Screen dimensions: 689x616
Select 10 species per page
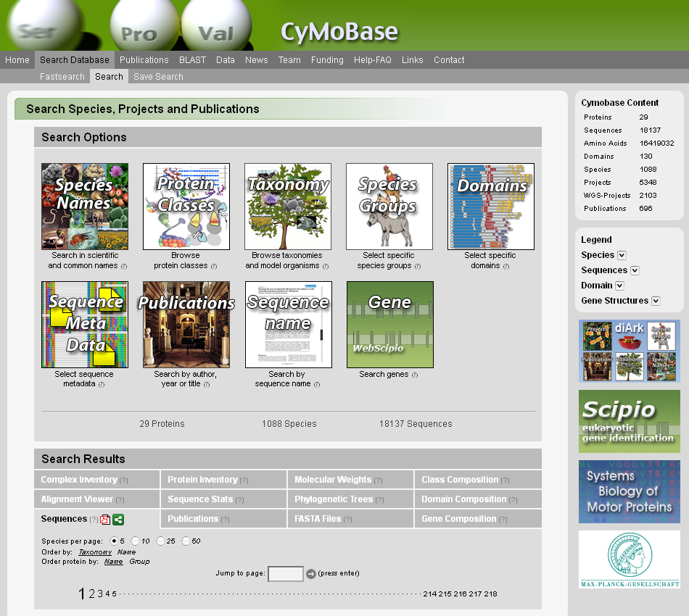click(135, 541)
